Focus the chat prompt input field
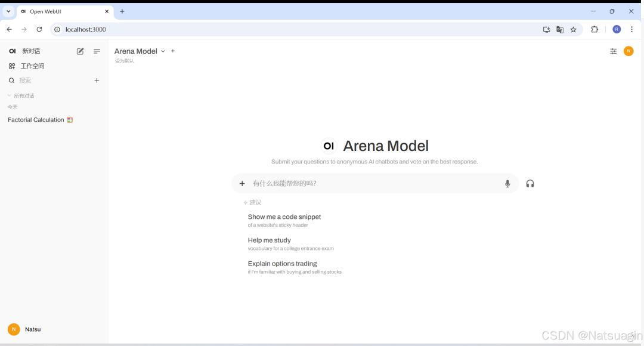The image size is (644, 346). click(x=376, y=184)
